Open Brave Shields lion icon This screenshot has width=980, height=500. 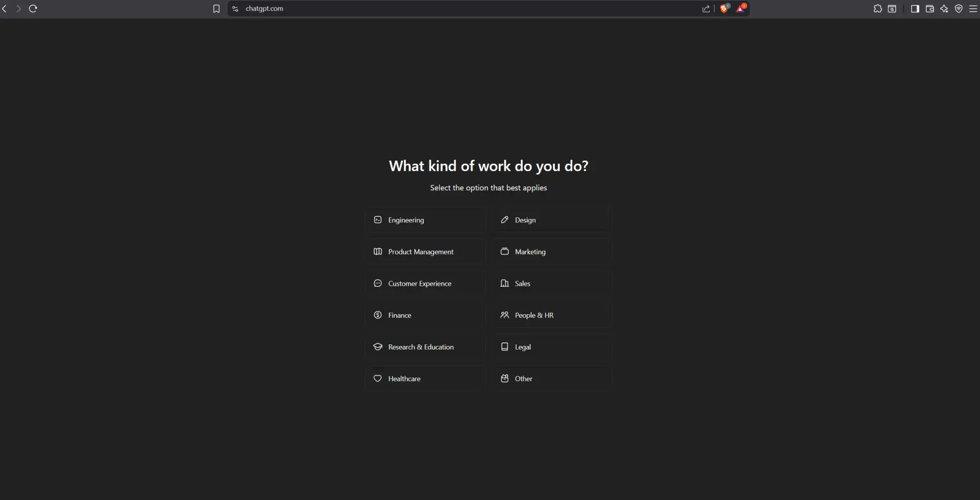pyautogui.click(x=724, y=8)
